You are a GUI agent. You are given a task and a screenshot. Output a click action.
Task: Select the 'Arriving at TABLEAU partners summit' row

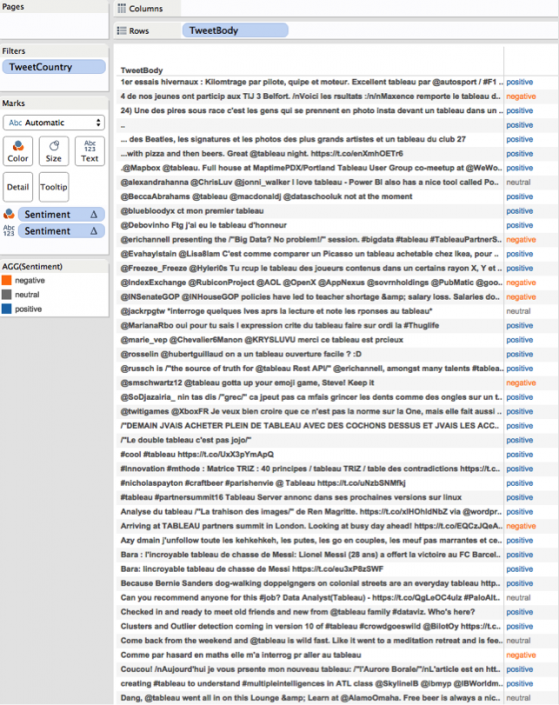coord(311,526)
